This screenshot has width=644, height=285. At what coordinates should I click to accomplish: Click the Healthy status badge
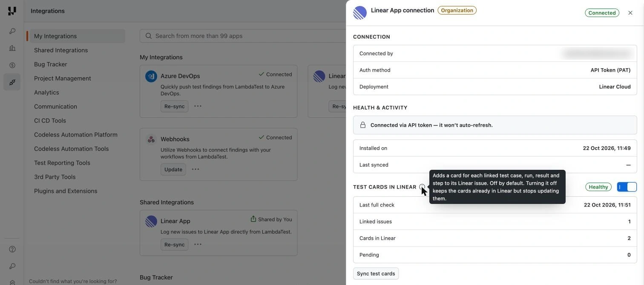pyautogui.click(x=598, y=187)
